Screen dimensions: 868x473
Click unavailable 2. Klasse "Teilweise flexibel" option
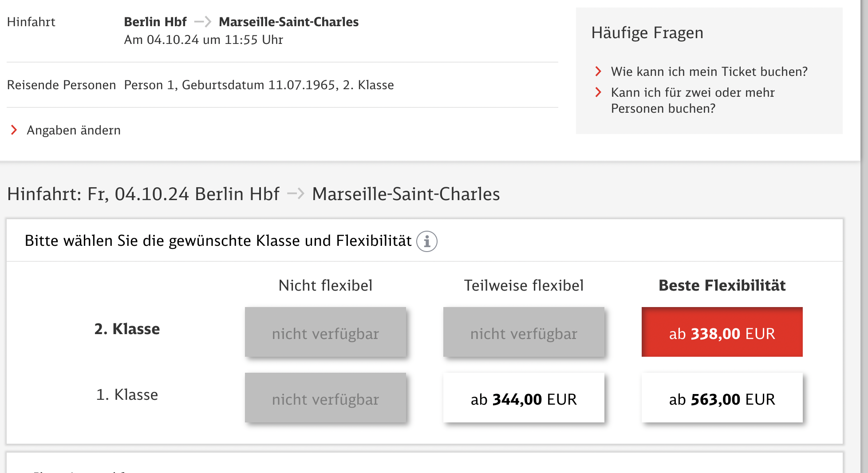524,332
